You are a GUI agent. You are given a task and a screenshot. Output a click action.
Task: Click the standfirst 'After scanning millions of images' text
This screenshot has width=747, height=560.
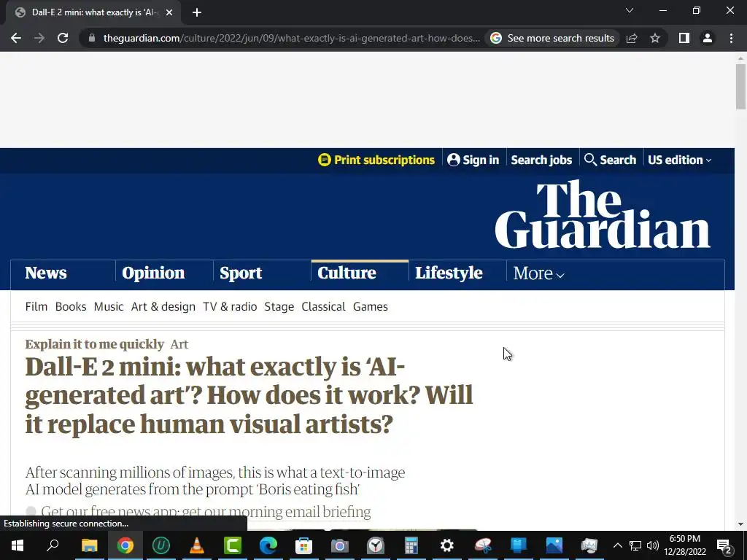point(215,481)
